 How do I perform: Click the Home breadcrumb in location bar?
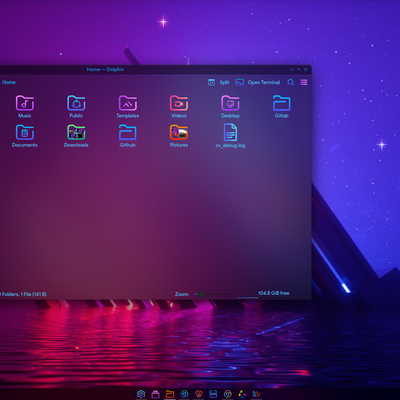(x=9, y=82)
